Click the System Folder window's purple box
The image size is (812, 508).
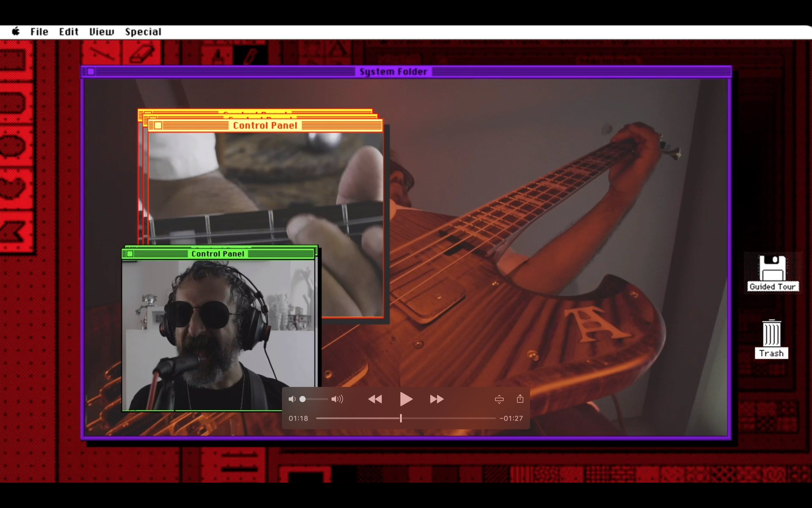pos(91,72)
